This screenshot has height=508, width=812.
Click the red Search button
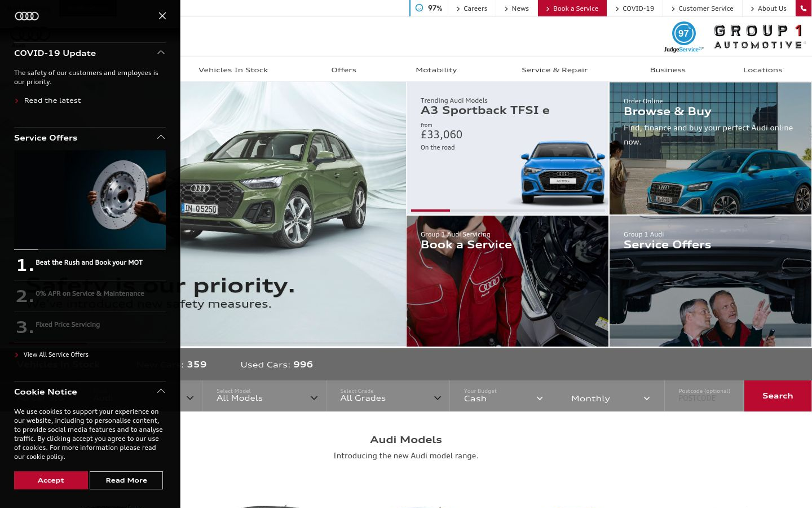click(778, 396)
